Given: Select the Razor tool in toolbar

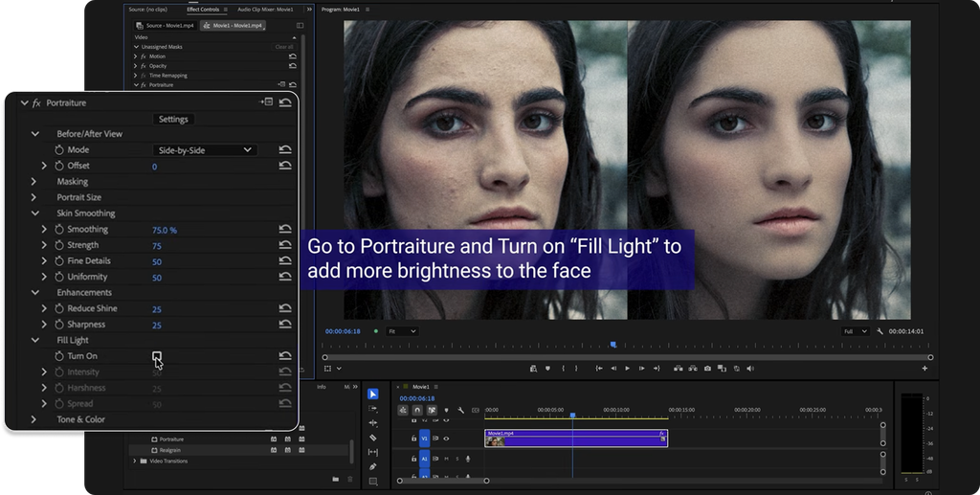Looking at the screenshot, I should click(373, 438).
